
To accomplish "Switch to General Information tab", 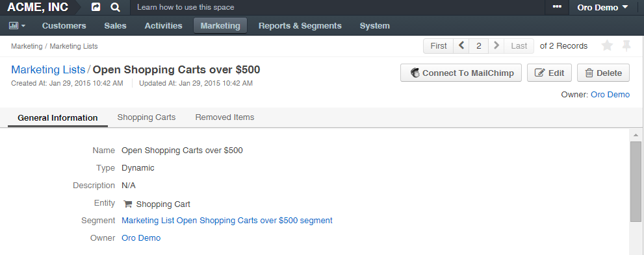I will pyautogui.click(x=57, y=117).
